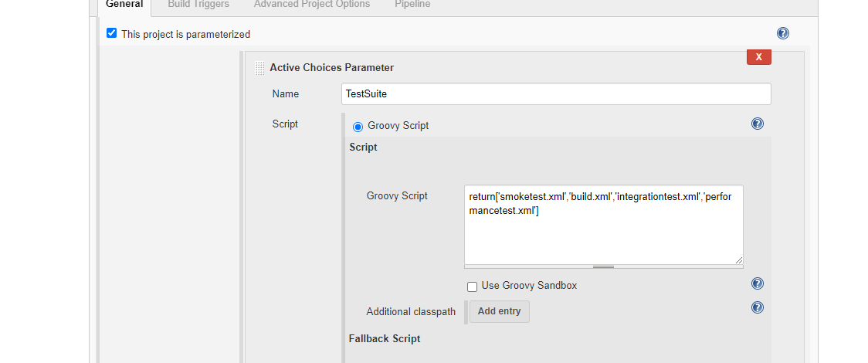Click the Fallback Script section heading
This screenshot has width=868, height=363.
point(385,338)
